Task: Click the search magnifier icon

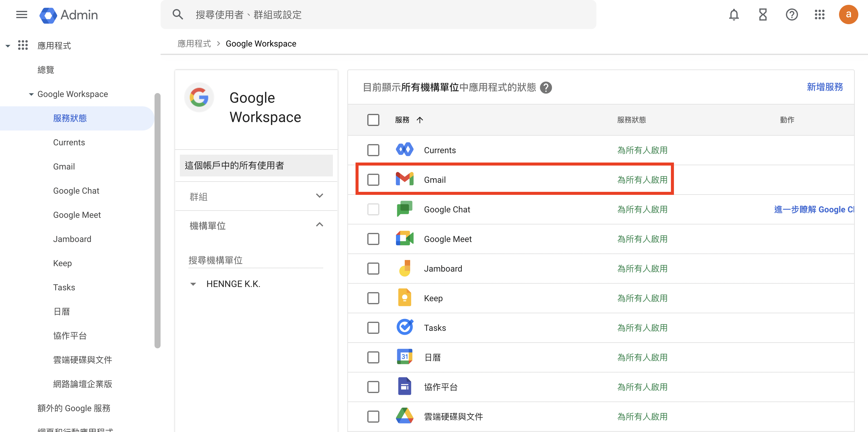Action: coord(177,15)
